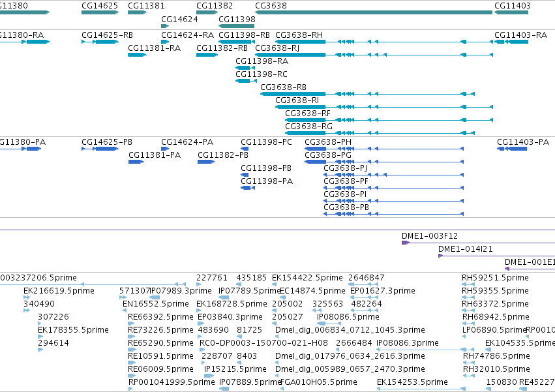Click the RE66392.5prime EST label
This screenshot has height=392, width=555.
[x=160, y=317]
